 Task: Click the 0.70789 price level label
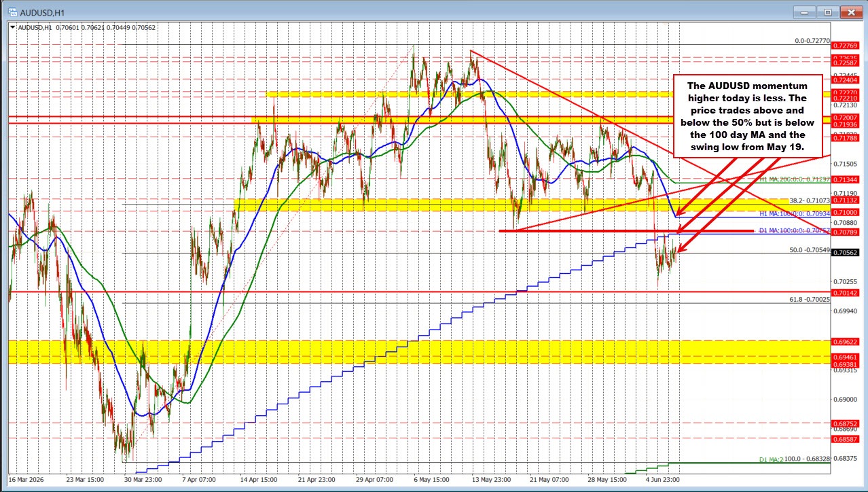coord(846,232)
